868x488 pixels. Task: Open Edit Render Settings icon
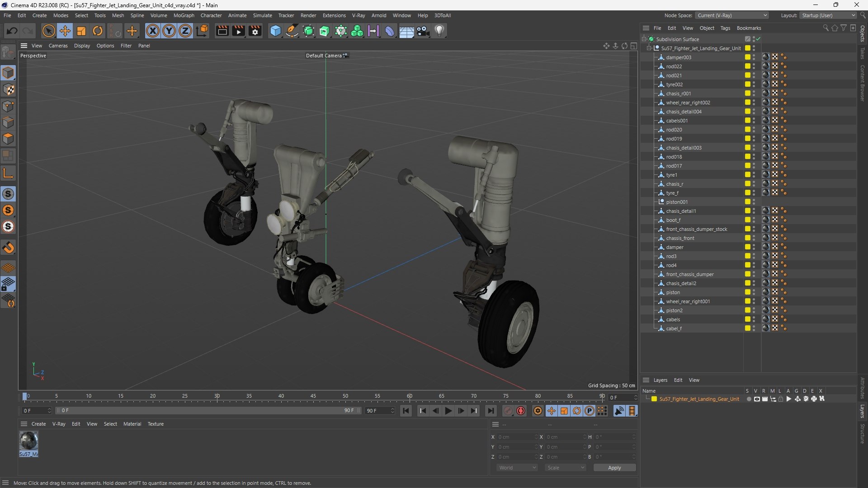(x=255, y=31)
